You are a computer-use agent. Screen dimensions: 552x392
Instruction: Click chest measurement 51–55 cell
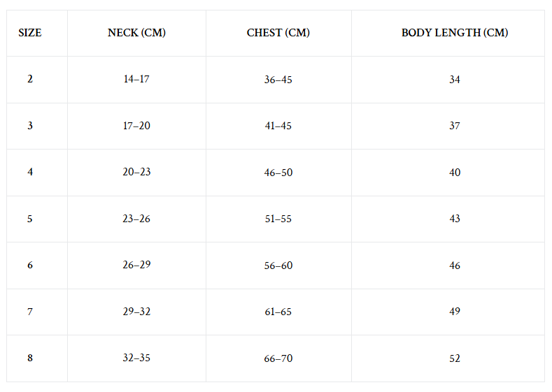coord(278,219)
